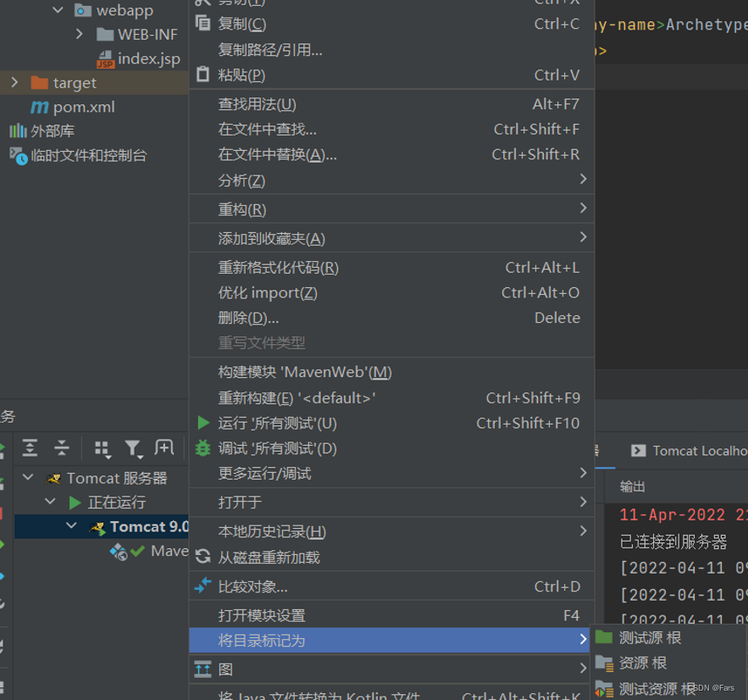Click the Reload from disk refresh icon
748x700 pixels.
202,557
